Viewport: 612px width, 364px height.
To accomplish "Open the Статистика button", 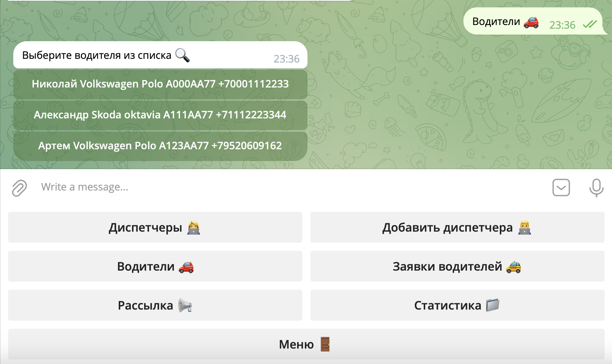I will 457,305.
